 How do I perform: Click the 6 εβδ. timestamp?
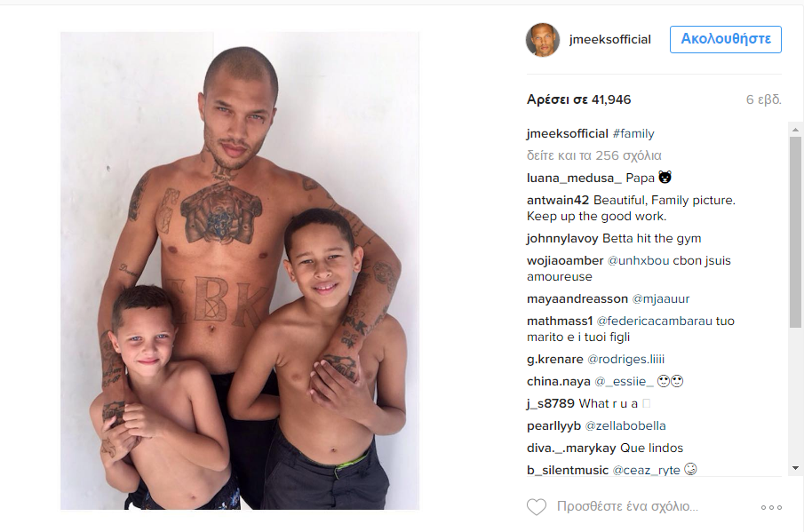tap(763, 99)
